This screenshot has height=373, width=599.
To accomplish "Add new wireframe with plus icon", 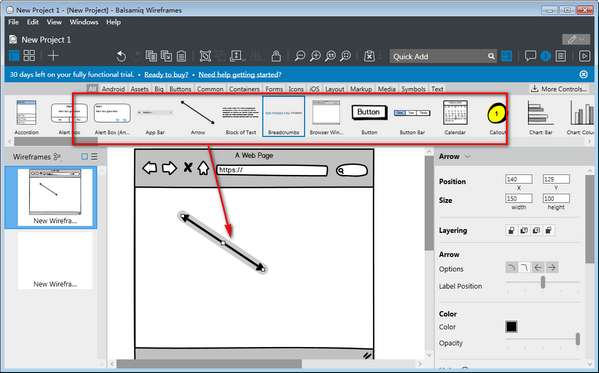I will coord(53,56).
